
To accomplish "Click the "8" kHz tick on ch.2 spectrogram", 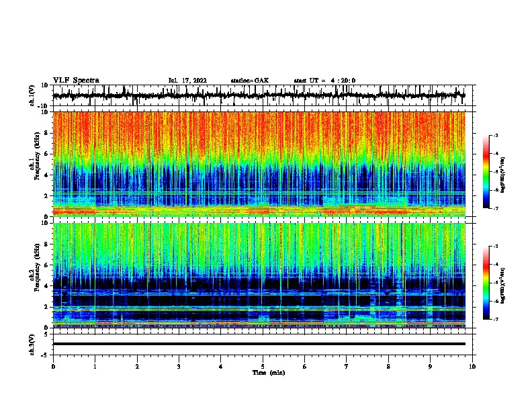I will click(x=46, y=244).
